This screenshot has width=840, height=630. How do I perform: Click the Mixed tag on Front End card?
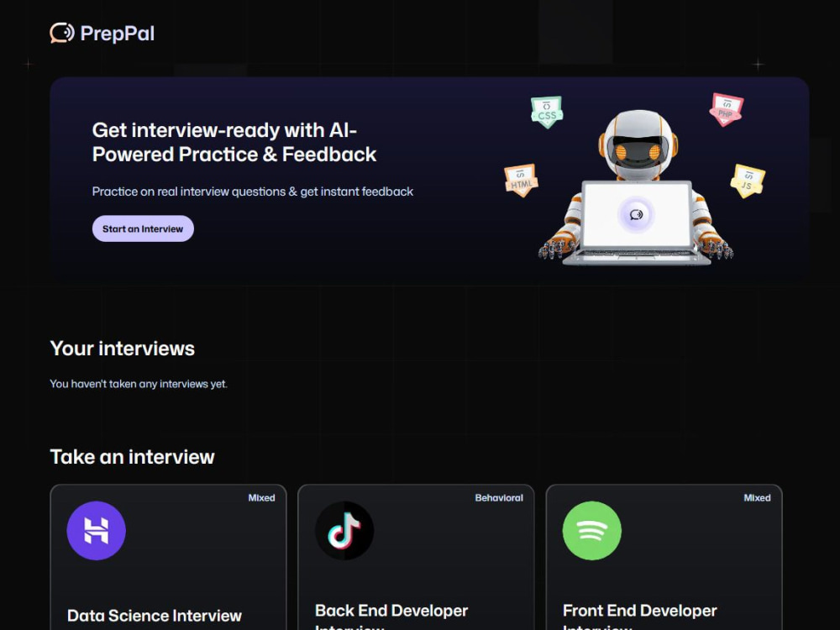coord(757,497)
